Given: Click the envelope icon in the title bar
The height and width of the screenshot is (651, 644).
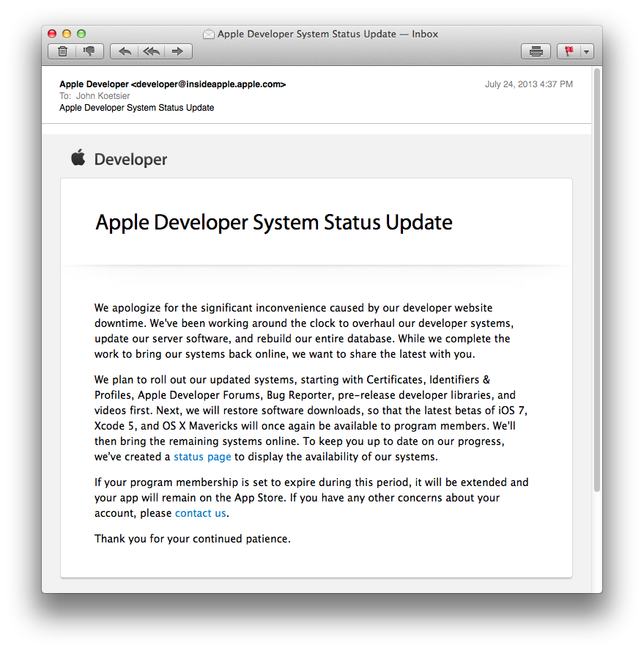Looking at the screenshot, I should click(x=208, y=34).
